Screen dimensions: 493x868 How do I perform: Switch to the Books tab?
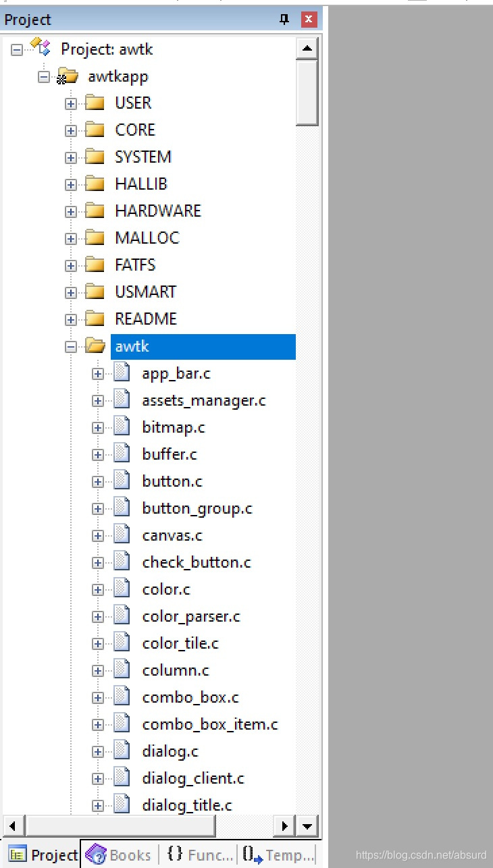[119, 855]
